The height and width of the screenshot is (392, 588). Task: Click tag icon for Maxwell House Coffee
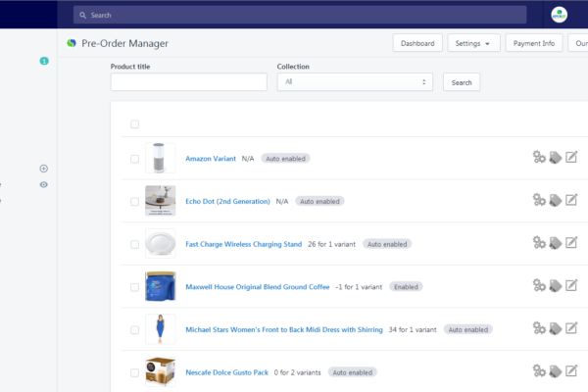556,286
